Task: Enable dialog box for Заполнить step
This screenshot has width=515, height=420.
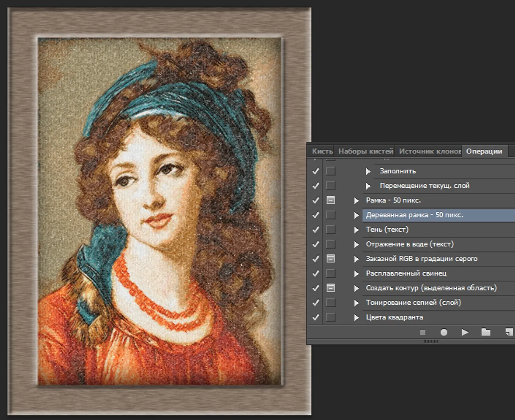Action: (330, 171)
